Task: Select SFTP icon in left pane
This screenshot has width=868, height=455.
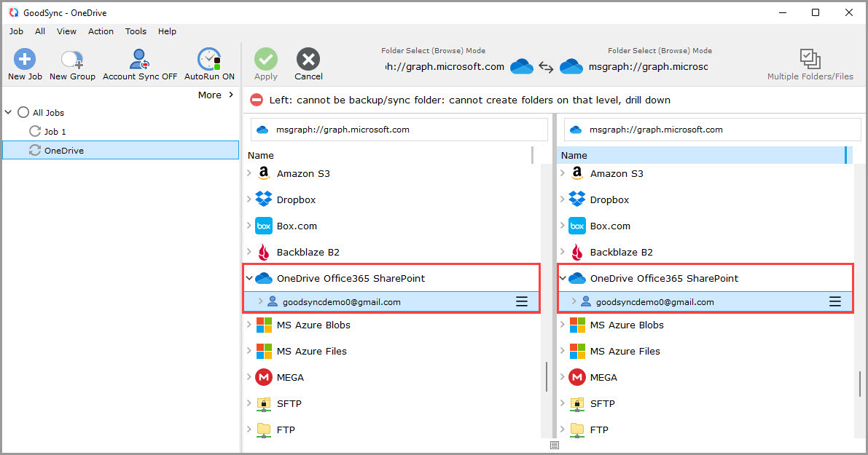Action: click(264, 403)
